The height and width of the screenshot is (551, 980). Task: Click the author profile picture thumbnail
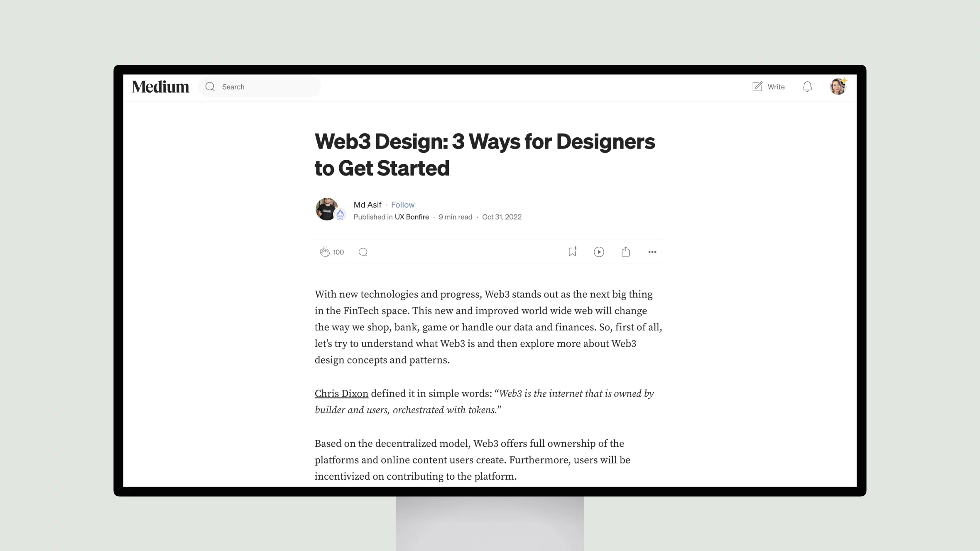(x=327, y=209)
